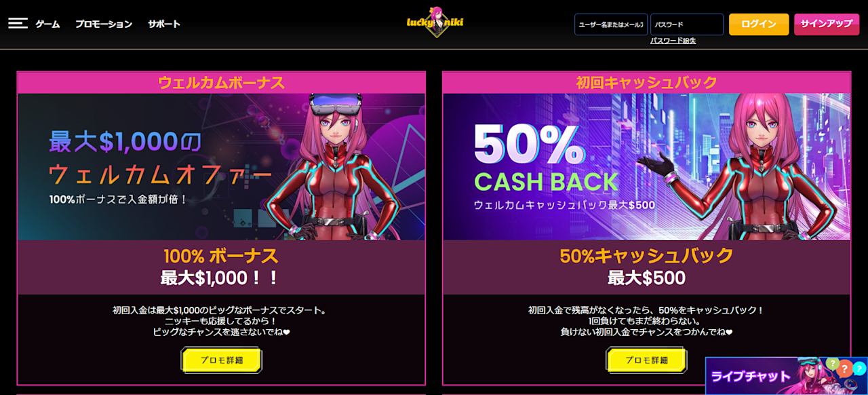Focus the ユーザー名またはメール input field
868x395 pixels.
pyautogui.click(x=611, y=24)
